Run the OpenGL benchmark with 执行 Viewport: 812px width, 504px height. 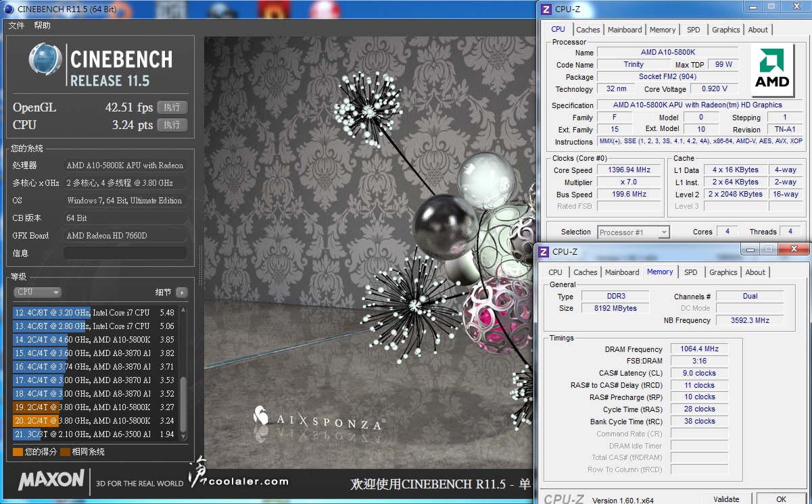point(172,107)
